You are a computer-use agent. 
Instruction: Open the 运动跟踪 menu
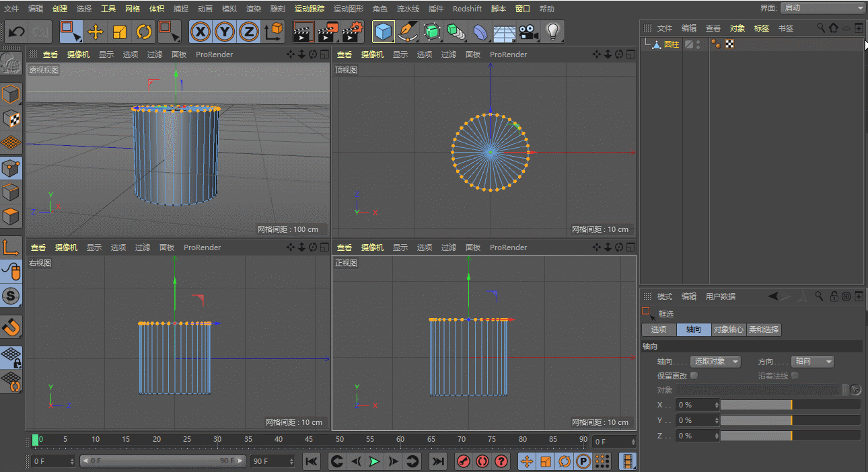pos(309,9)
